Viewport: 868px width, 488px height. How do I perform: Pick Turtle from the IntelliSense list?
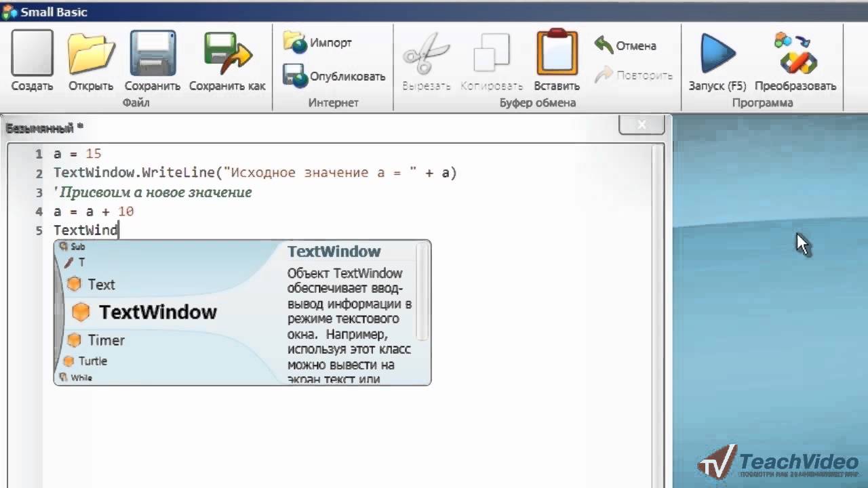[85, 361]
